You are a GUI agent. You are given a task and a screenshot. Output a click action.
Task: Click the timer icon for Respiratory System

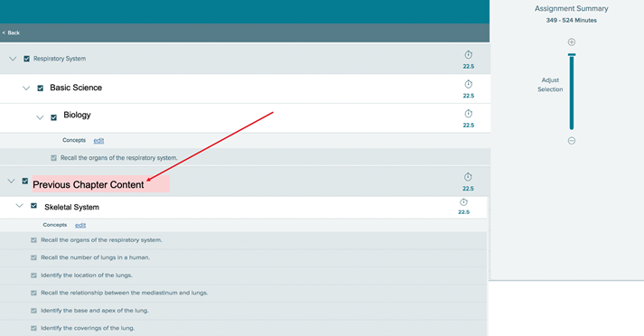click(468, 54)
